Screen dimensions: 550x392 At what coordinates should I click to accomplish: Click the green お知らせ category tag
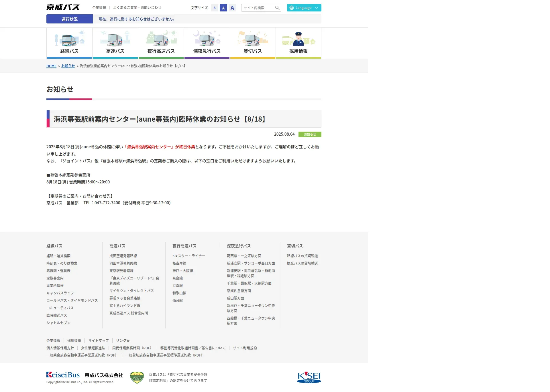(x=310, y=134)
